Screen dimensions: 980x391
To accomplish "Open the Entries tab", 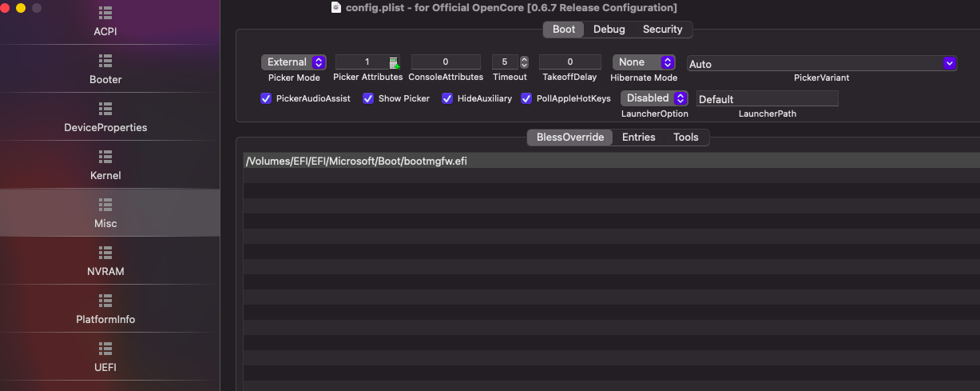I will 638,138.
